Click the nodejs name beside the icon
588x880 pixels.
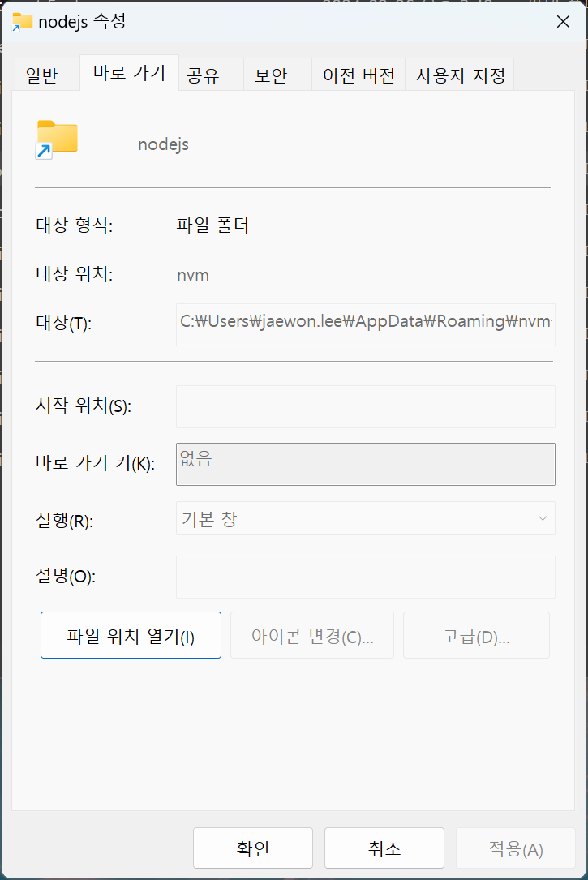163,145
